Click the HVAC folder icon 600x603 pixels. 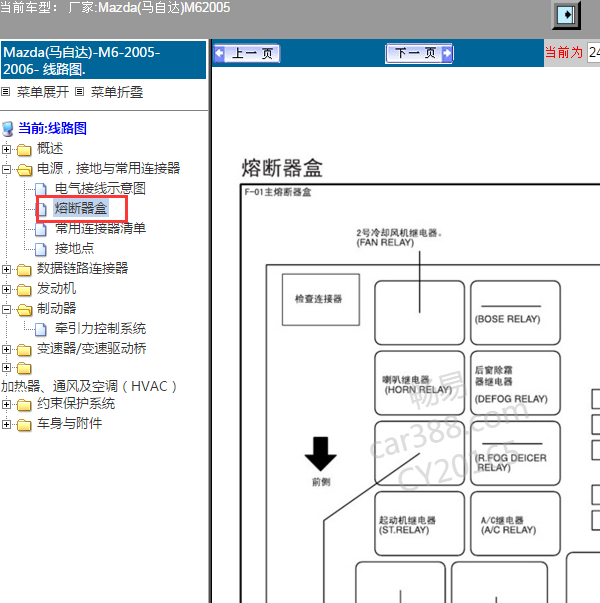point(24,368)
